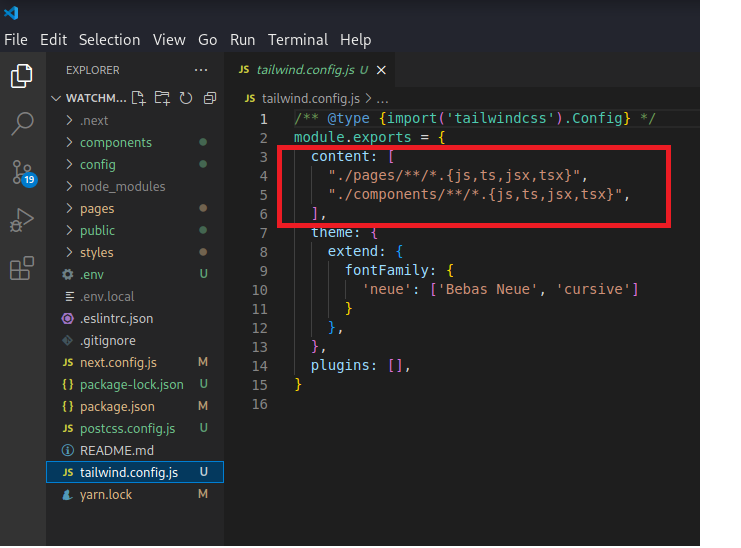Expand the pages folder
741x548 pixels.
(70, 208)
